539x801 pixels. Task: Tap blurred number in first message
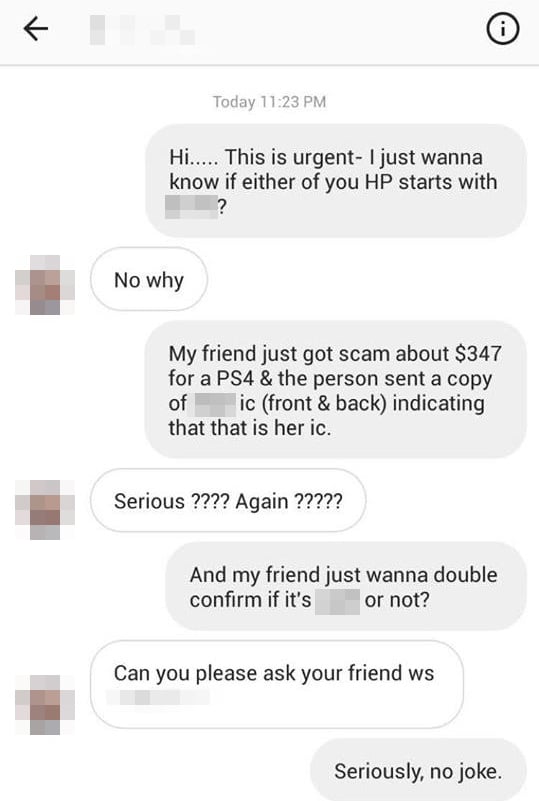[191, 207]
